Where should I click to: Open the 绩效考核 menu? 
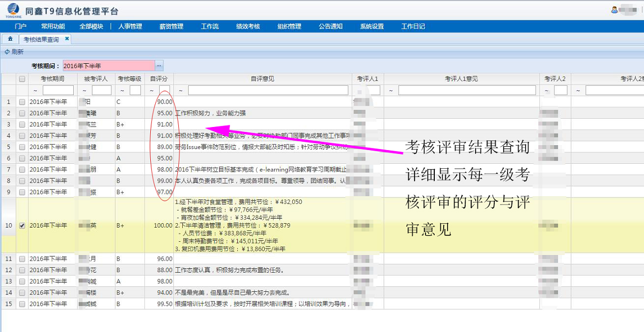pos(248,26)
